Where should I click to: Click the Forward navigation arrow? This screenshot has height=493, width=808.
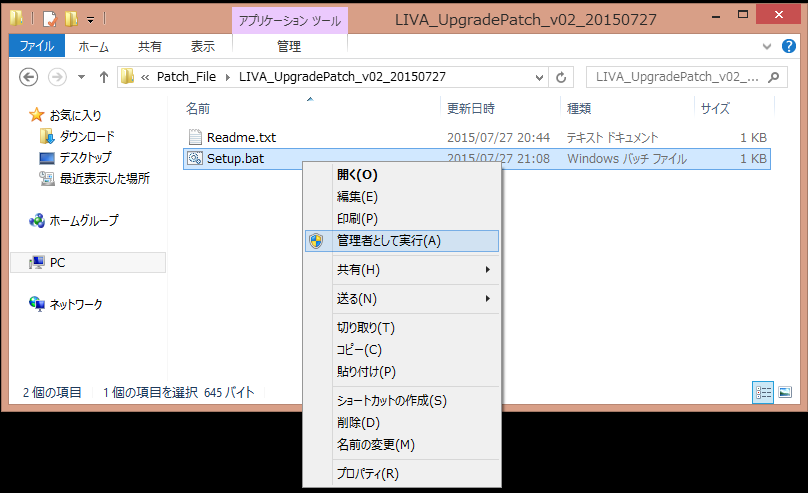[57, 77]
